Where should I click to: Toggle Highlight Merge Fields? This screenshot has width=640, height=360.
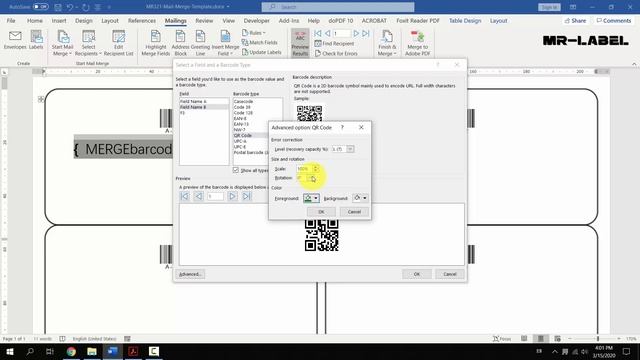click(x=156, y=43)
